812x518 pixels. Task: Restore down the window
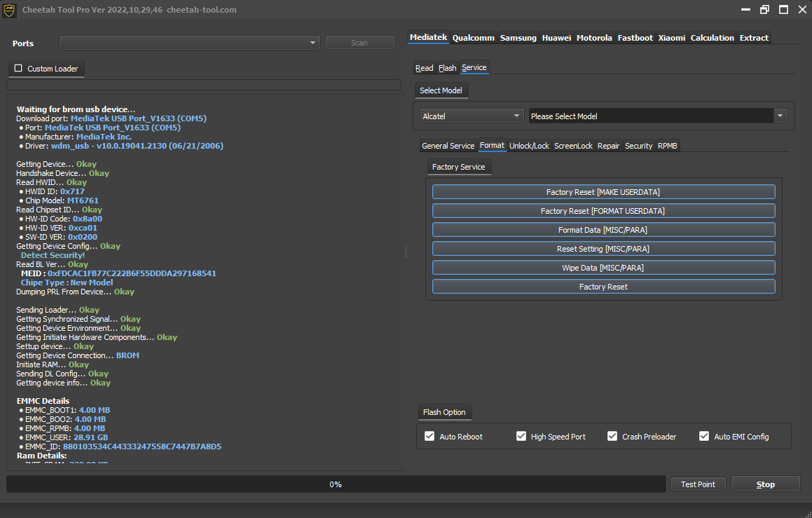point(764,10)
